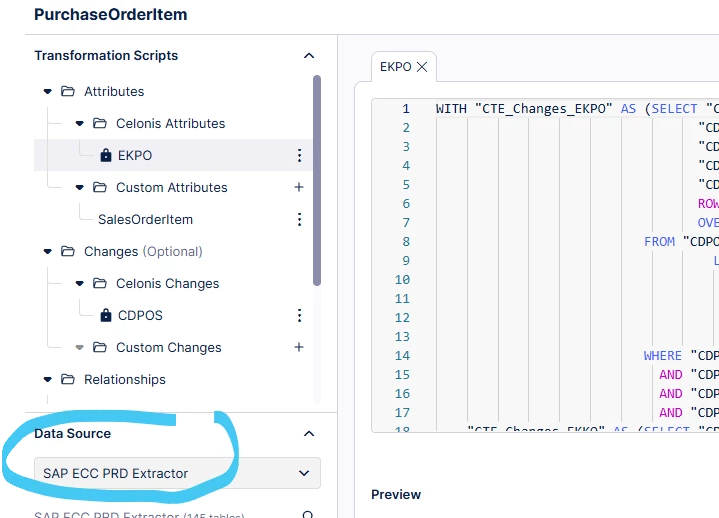Collapse the Celonis Attributes folder arrow
The width and height of the screenshot is (719, 518).
[x=80, y=123]
